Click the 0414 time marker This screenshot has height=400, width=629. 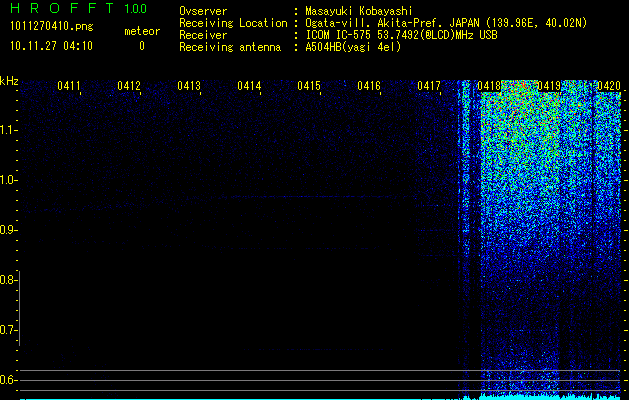[x=249, y=85]
